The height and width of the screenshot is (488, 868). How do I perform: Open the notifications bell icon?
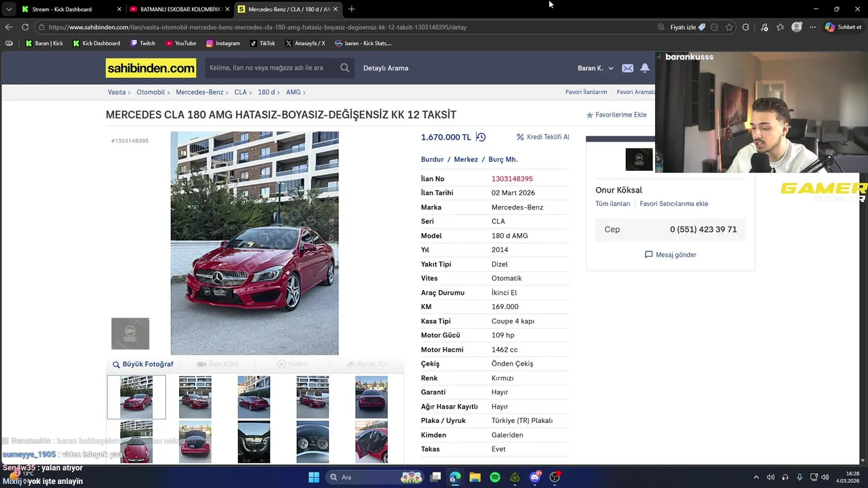click(645, 68)
